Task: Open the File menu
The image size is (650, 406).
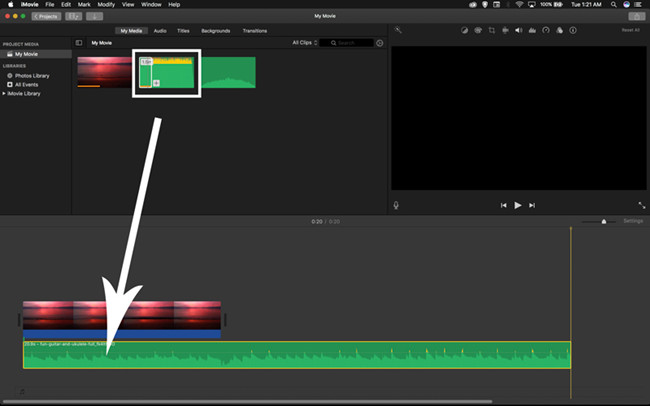Action: coord(50,5)
